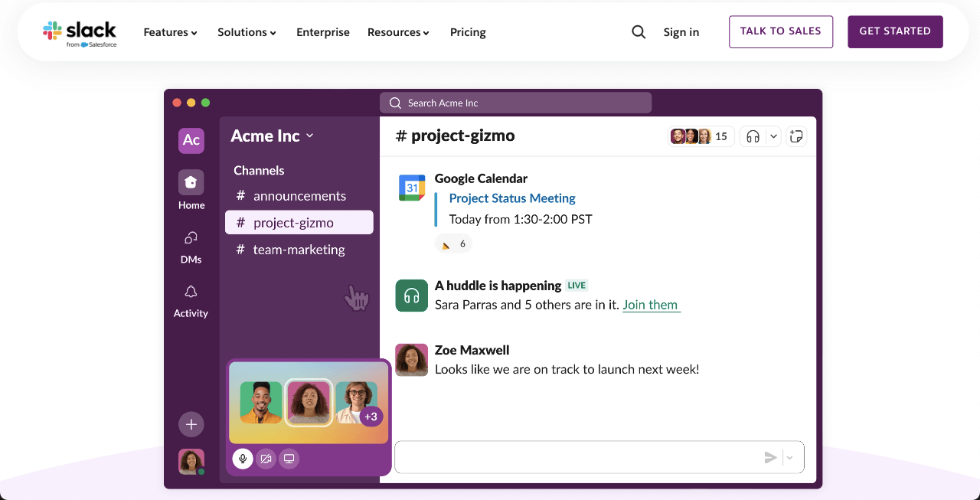This screenshot has height=500, width=980.
Task: Click the man in the orange jacket huddle thumbnail
Action: click(x=261, y=403)
